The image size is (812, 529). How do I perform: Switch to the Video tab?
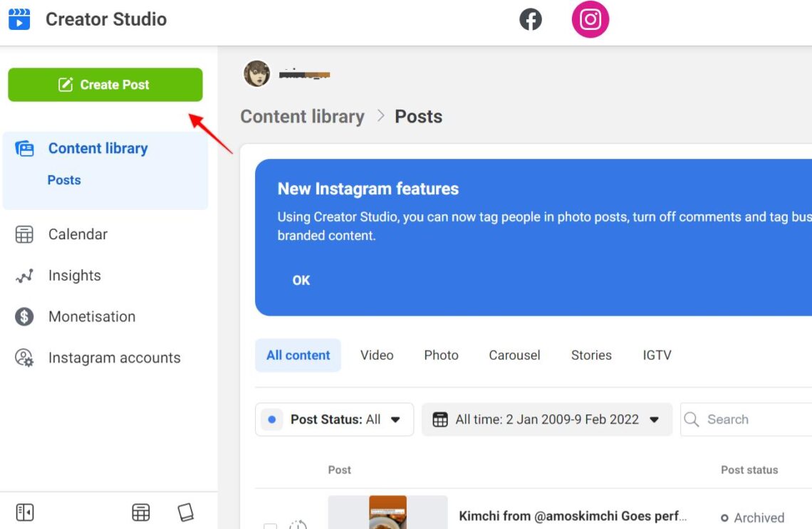click(x=377, y=355)
